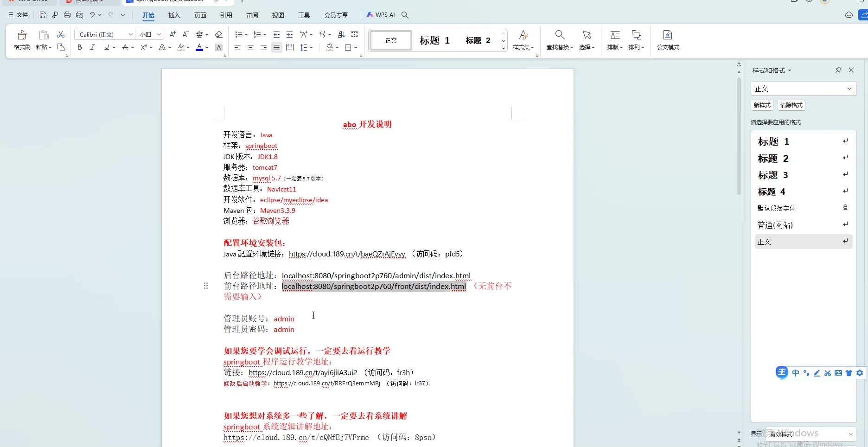Switch to the 插入 (Insert) tab

pyautogui.click(x=174, y=15)
